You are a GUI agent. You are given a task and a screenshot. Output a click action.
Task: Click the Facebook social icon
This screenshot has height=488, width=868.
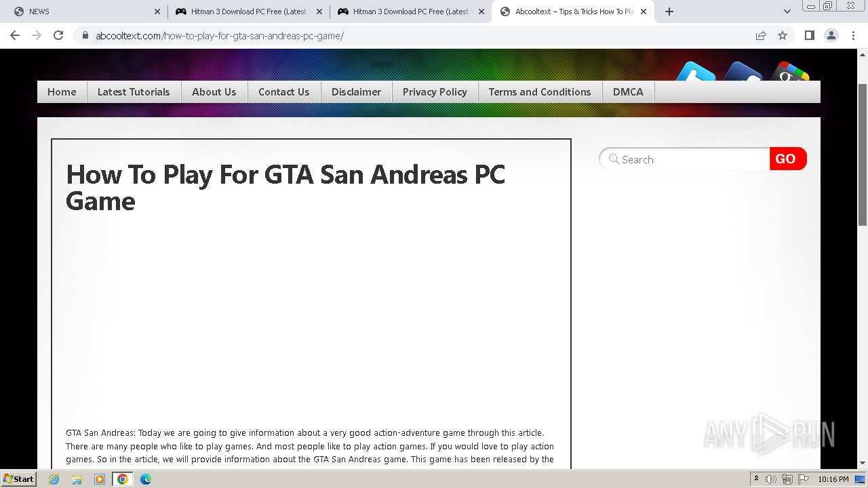pos(743,72)
